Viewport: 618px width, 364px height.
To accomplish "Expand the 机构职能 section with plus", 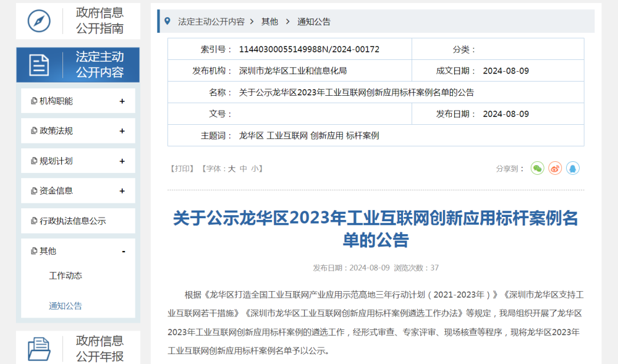I will (122, 101).
